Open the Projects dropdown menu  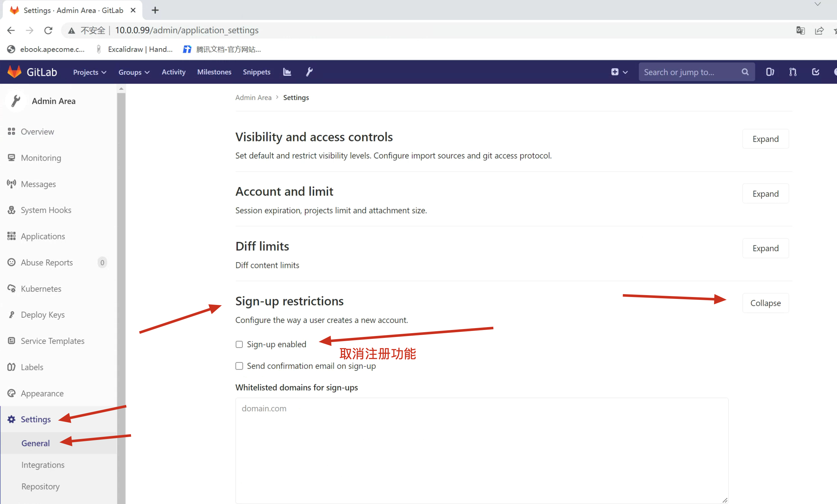click(90, 72)
